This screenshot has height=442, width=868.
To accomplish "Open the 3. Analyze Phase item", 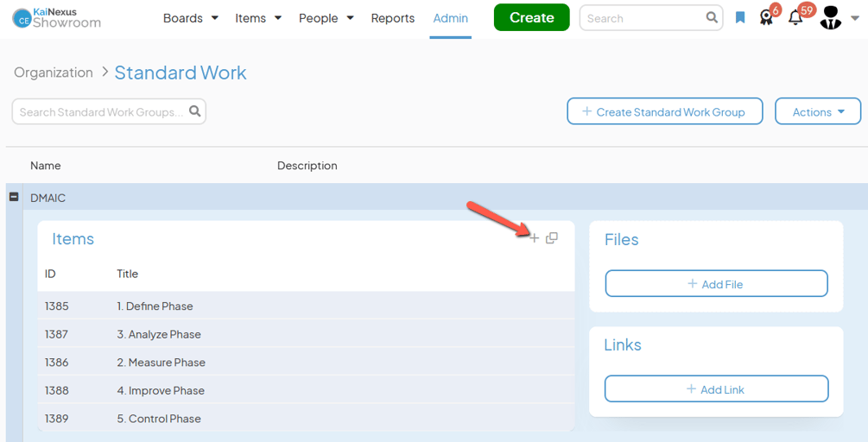I will [159, 334].
